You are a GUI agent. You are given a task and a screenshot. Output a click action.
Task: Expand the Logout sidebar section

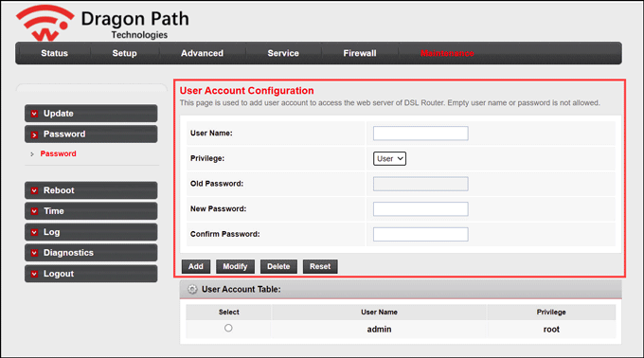point(91,274)
